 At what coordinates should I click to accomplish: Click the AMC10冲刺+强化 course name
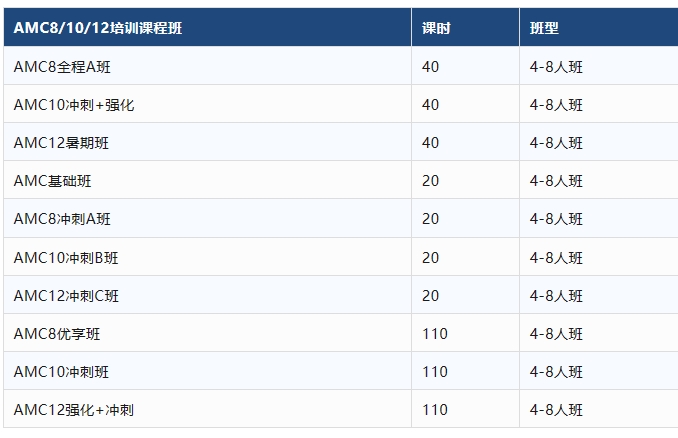74,105
